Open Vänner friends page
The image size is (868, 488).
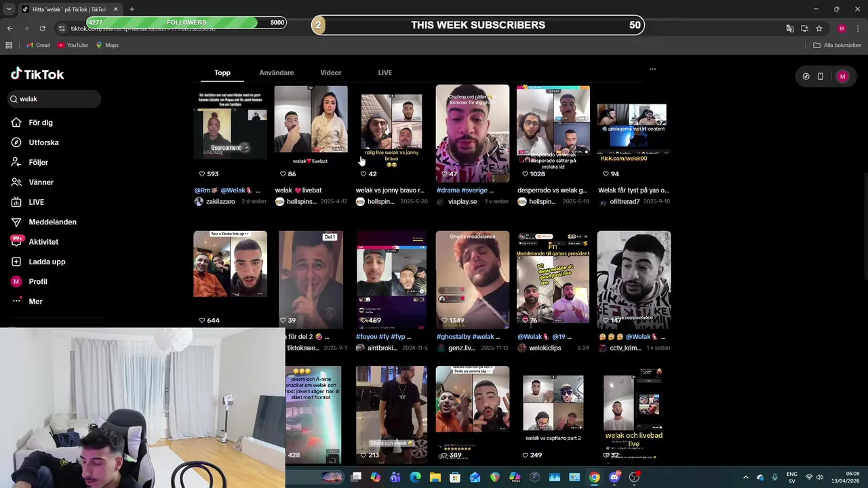pos(32,182)
